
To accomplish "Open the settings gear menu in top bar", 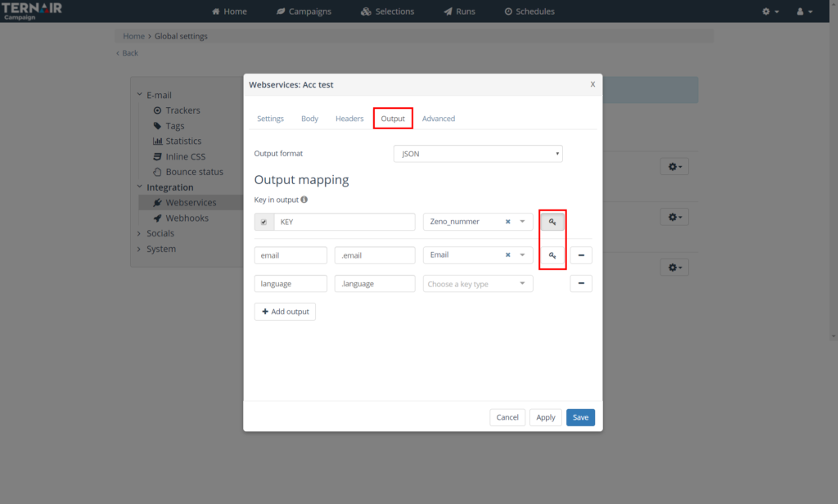I will click(x=770, y=11).
